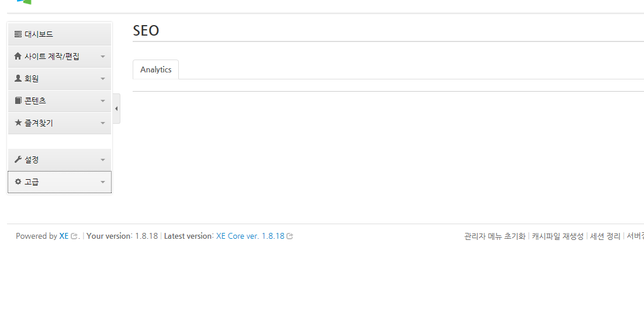Switch to the Analytics tab
Image resolution: width=644 pixels, height=331 pixels.
[156, 69]
